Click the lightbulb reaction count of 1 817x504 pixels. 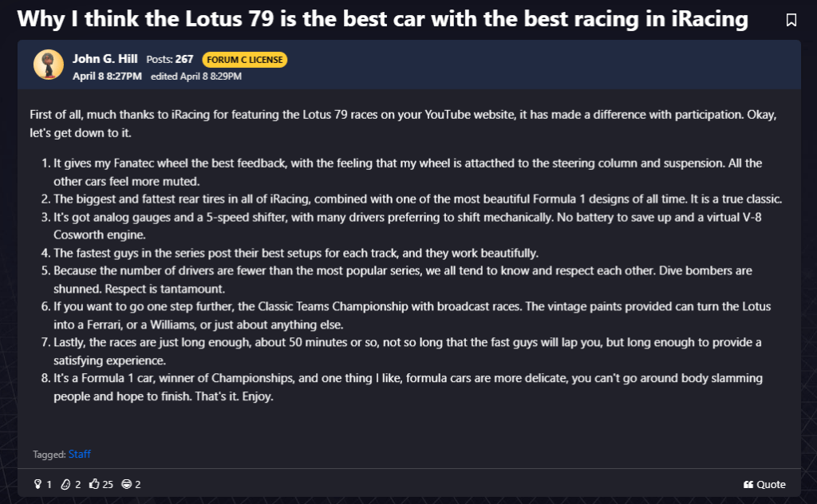pos(49,484)
